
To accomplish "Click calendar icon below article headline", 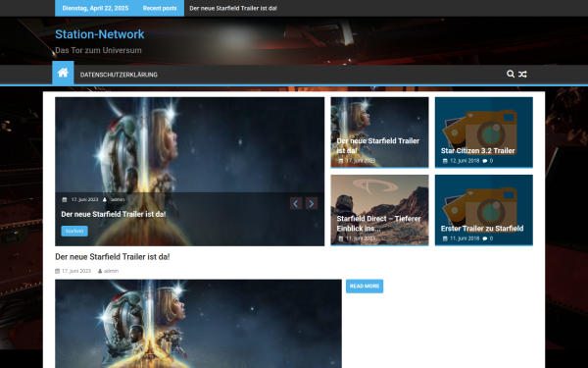I will [58, 271].
